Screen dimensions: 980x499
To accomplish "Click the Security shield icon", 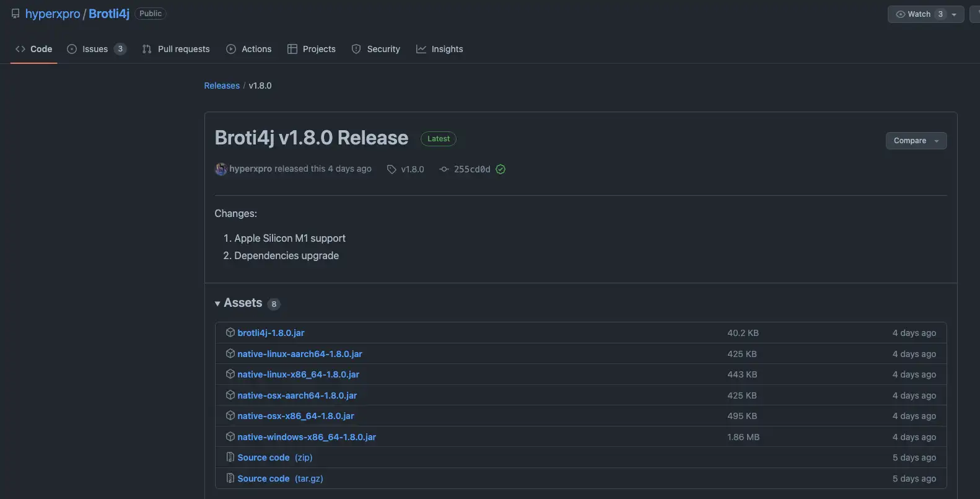I will (356, 49).
